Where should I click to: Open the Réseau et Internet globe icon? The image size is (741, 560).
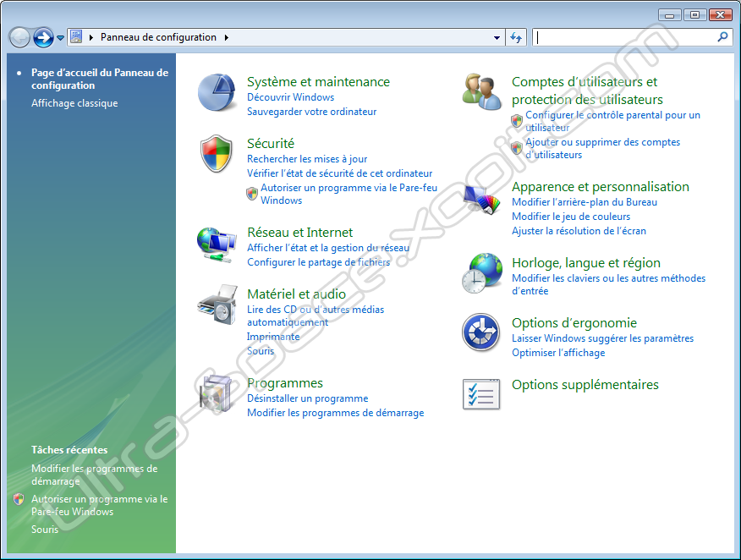tap(217, 244)
